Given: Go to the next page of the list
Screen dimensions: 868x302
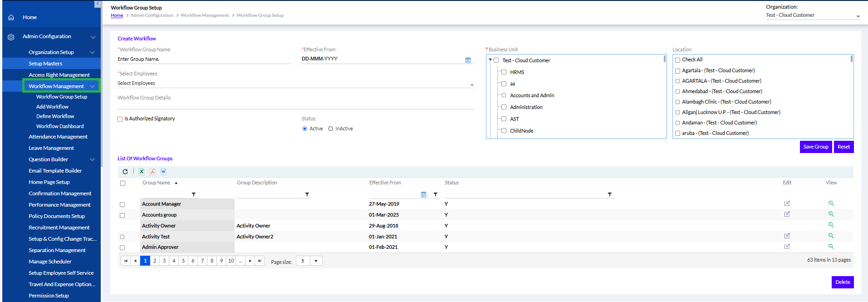Looking at the screenshot, I should pyautogui.click(x=250, y=261).
